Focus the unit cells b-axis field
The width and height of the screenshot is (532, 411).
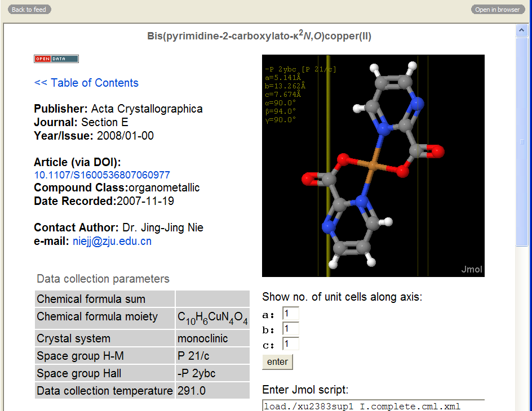(290, 329)
